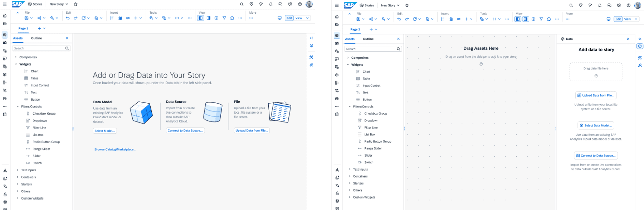644x210 pixels.
Task: Open the notification bell in the left window
Action: [x=271, y=4]
